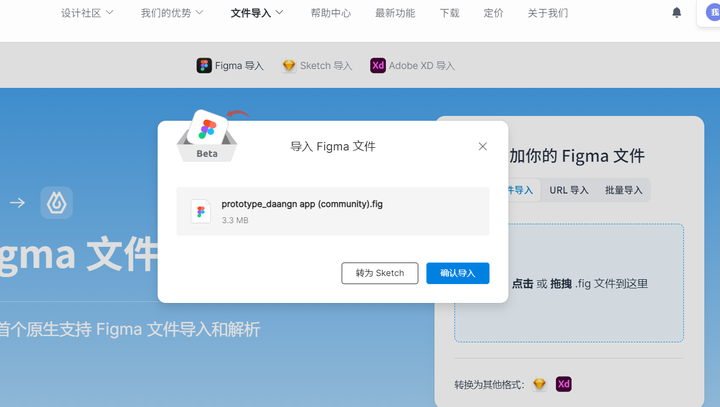Close the 导入 Figma 文件 dialog

click(x=483, y=146)
